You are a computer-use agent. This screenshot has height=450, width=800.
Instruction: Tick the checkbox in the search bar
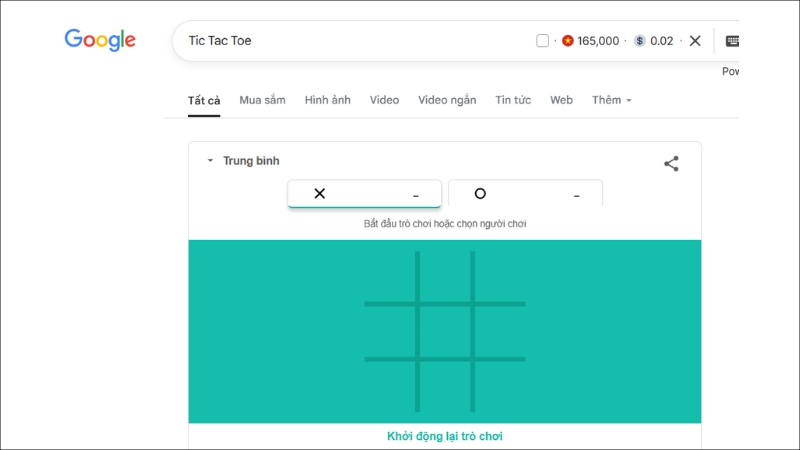(x=543, y=41)
